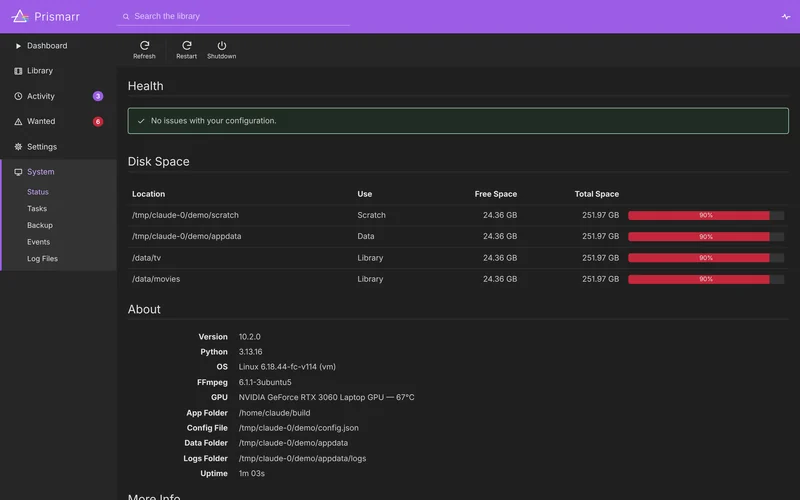800x500 pixels.
Task: Click the NVIDIA GeForce RTX 3060 GPU value
Action: (x=327, y=397)
